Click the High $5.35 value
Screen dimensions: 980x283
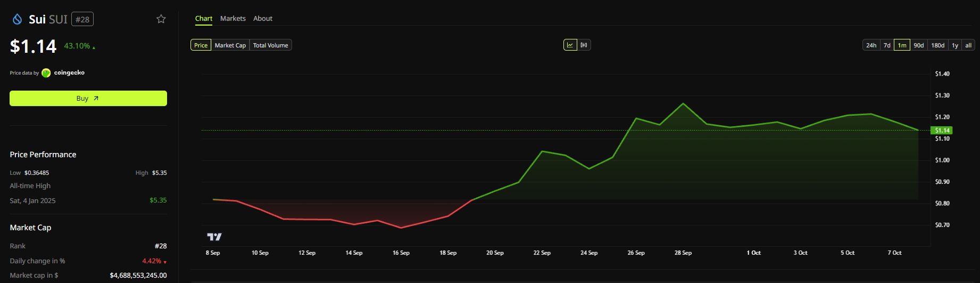click(160, 173)
